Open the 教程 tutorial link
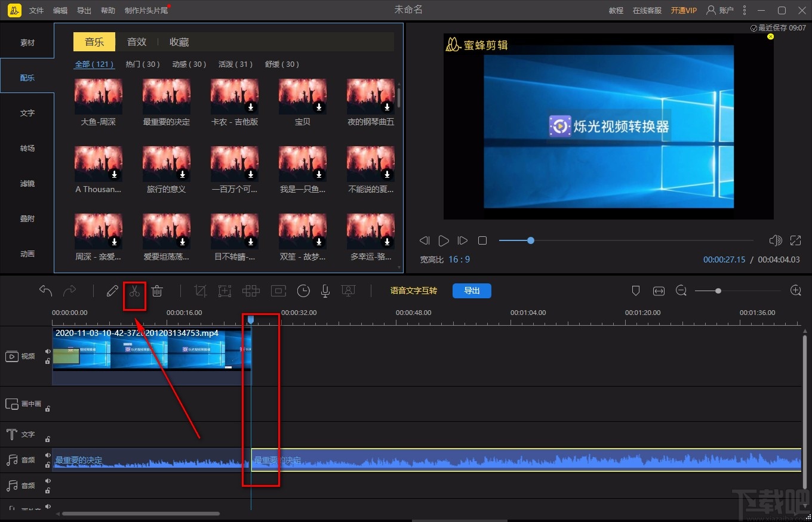The height and width of the screenshot is (522, 812). [616, 11]
